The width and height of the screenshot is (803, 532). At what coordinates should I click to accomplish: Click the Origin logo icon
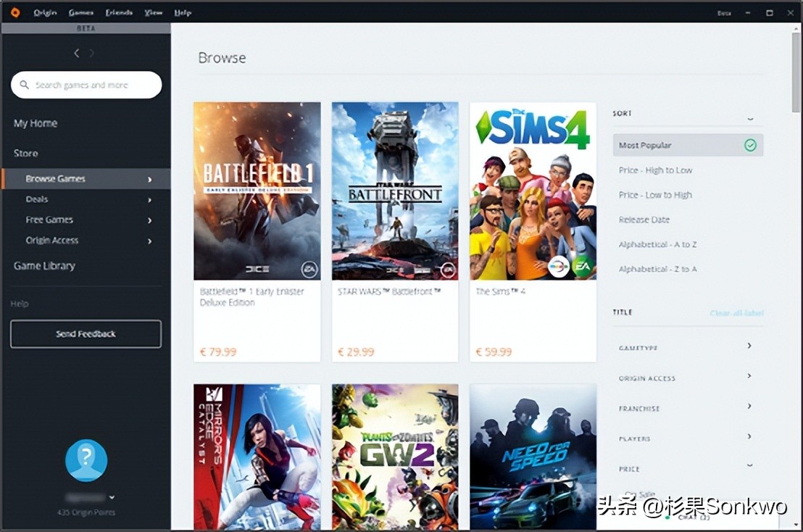click(15, 12)
